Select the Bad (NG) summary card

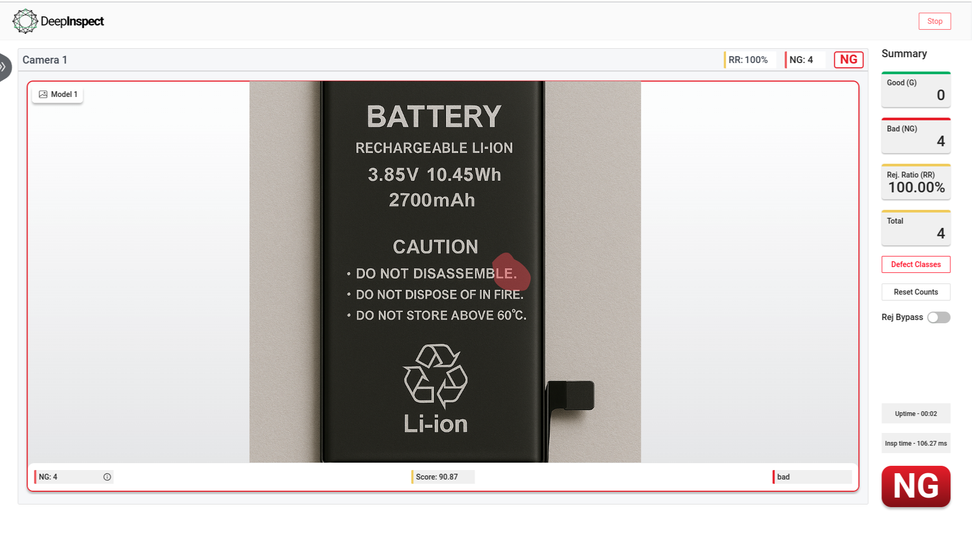(915, 136)
